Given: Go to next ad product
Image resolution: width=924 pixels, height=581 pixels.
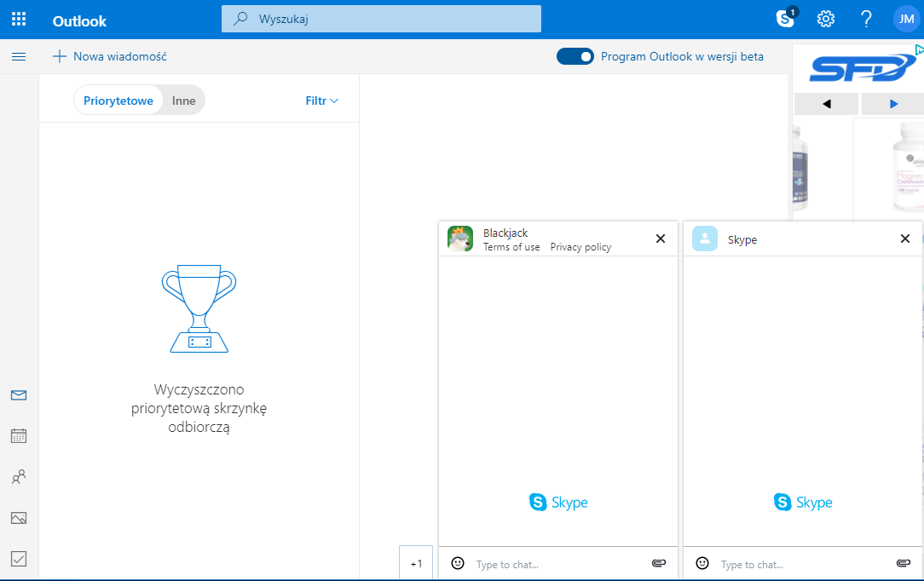Looking at the screenshot, I should [x=892, y=104].
